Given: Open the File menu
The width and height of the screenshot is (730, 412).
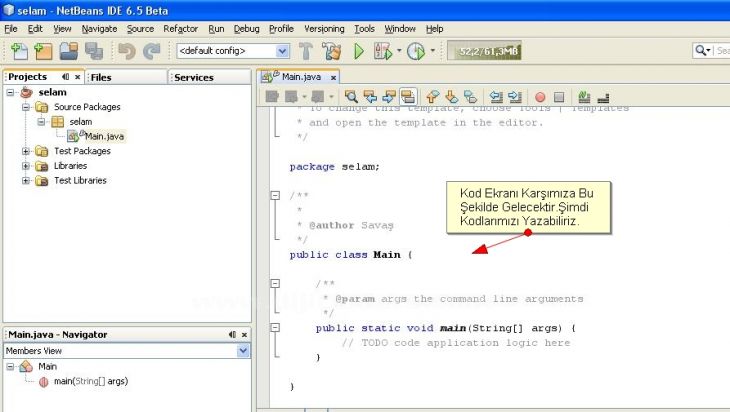Looking at the screenshot, I should click(11, 29).
